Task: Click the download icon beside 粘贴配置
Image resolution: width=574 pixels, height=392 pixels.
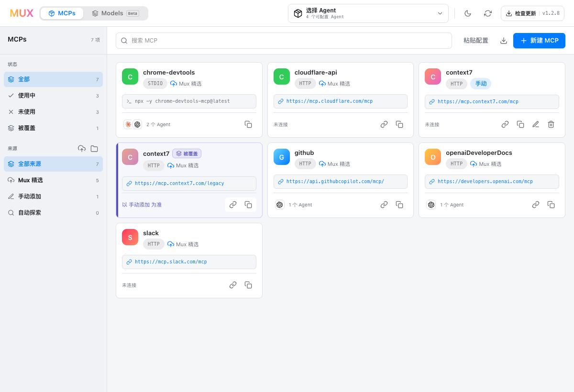Action: click(504, 41)
